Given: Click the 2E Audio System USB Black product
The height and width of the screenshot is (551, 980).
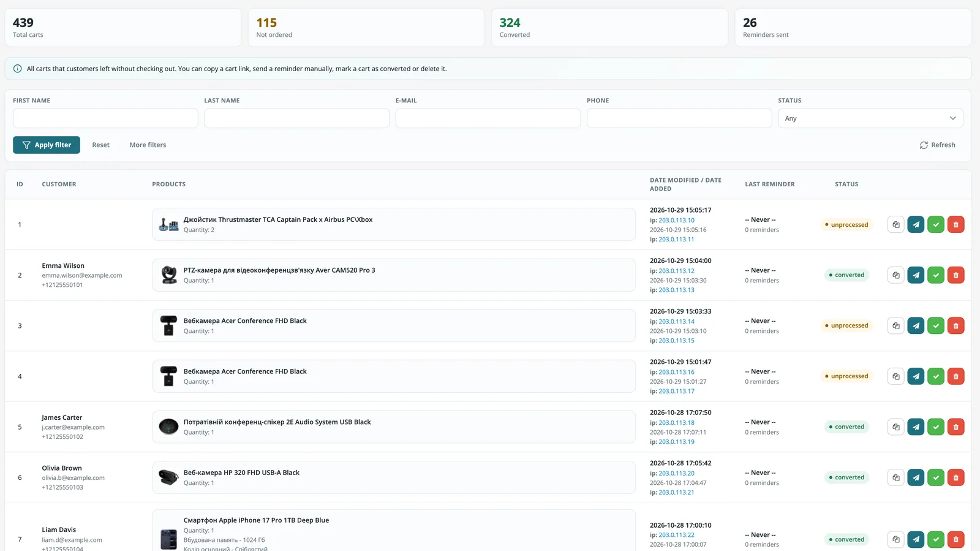Looking at the screenshot, I should pos(277,422).
